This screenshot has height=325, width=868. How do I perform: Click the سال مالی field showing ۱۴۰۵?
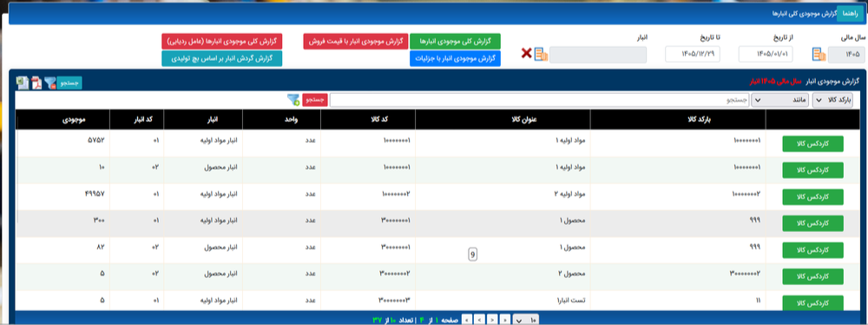click(x=846, y=55)
